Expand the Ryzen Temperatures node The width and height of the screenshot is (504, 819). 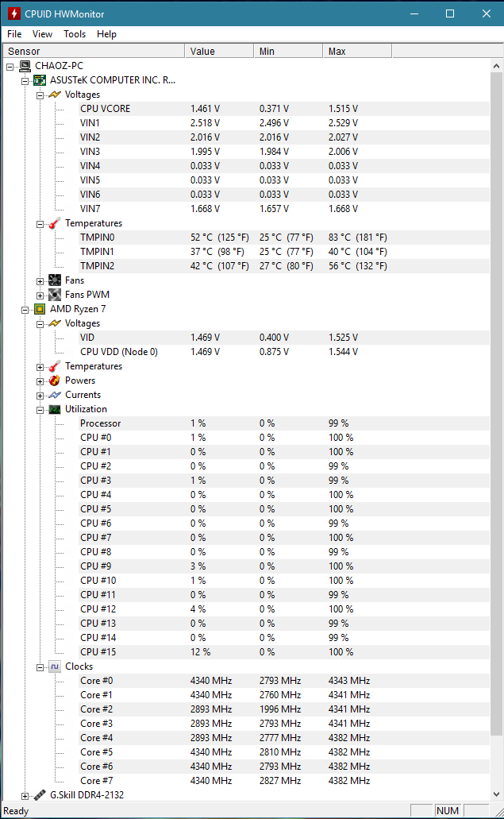tap(40, 366)
